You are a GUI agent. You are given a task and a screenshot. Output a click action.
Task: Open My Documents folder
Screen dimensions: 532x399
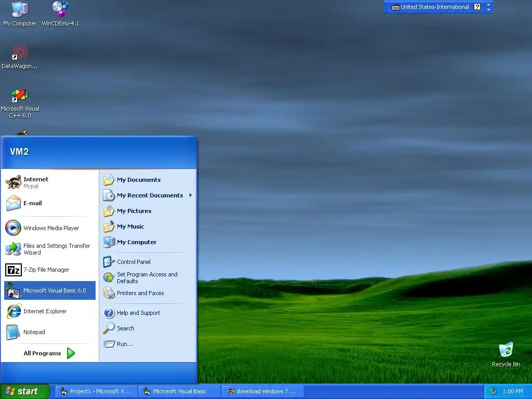point(148,180)
